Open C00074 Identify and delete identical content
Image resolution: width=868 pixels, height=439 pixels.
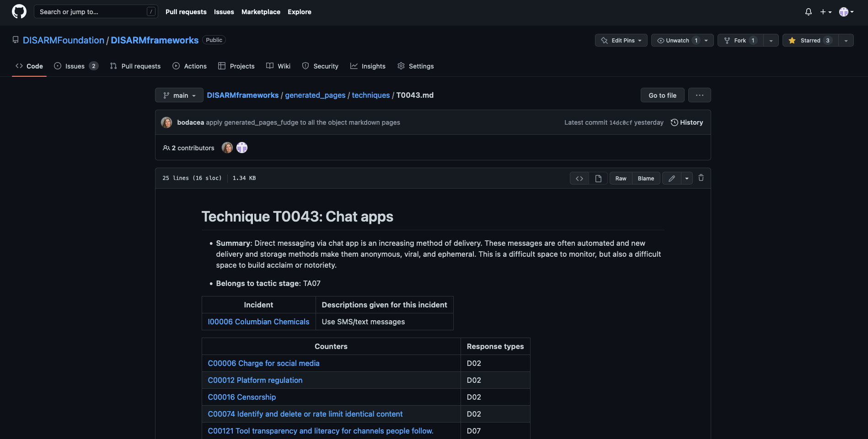pyautogui.click(x=305, y=414)
